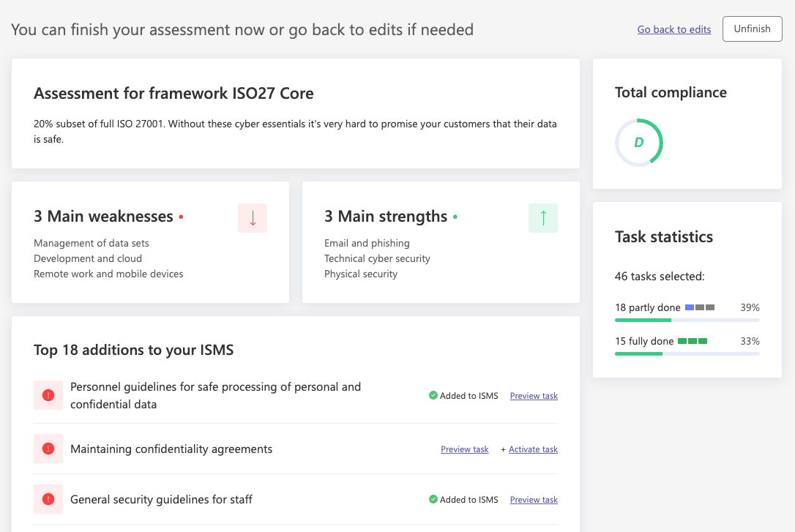This screenshot has width=795, height=532.
Task: Select the Email and phishing strength
Action: point(367,243)
